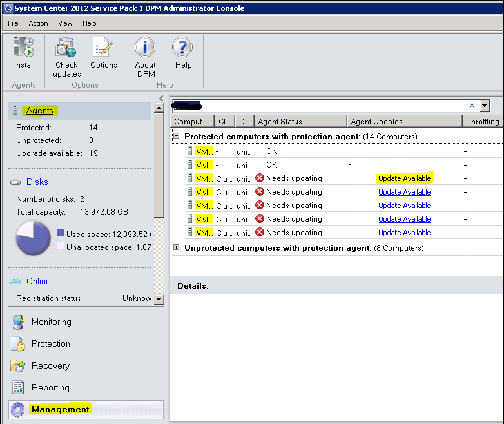This screenshot has width=504, height=424.
Task: Open the Action menu
Action: 38,23
